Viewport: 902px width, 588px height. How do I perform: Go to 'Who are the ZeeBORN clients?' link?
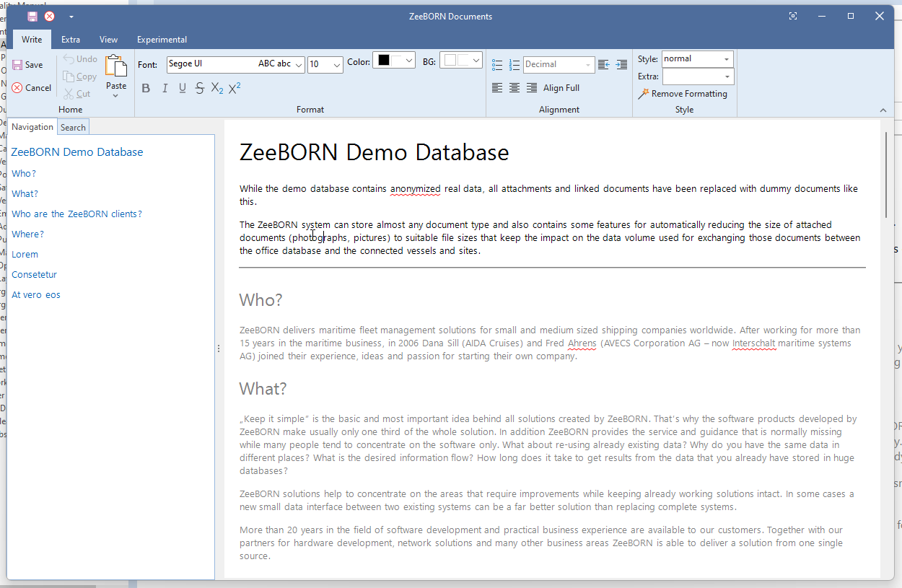coord(76,214)
